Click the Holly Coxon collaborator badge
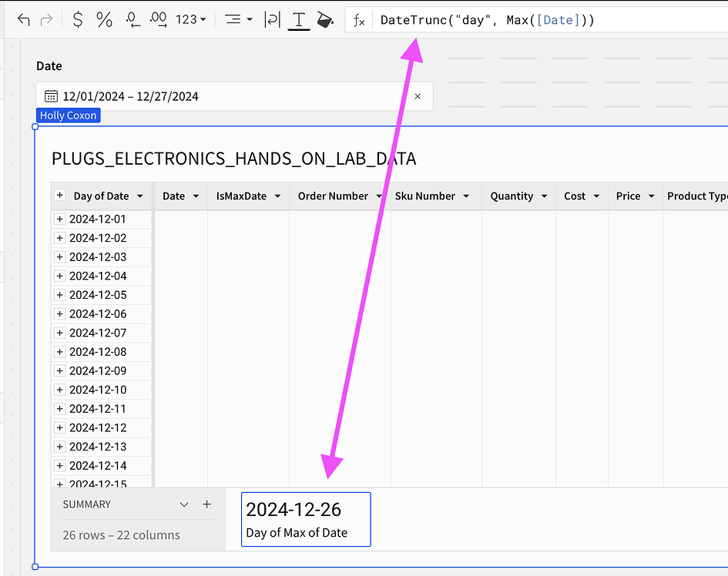Screen dimensions: 728x576 (x=68, y=115)
